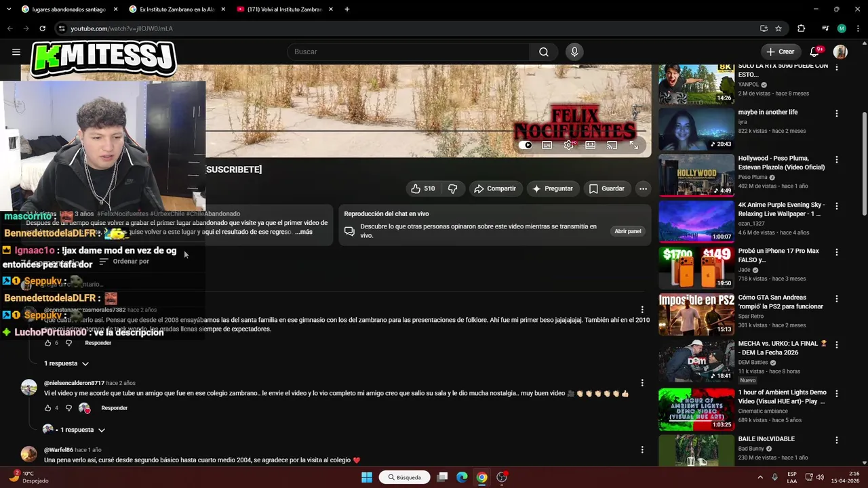Image resolution: width=868 pixels, height=488 pixels.
Task: Open the Chrome media controls icon
Action: click(825, 28)
